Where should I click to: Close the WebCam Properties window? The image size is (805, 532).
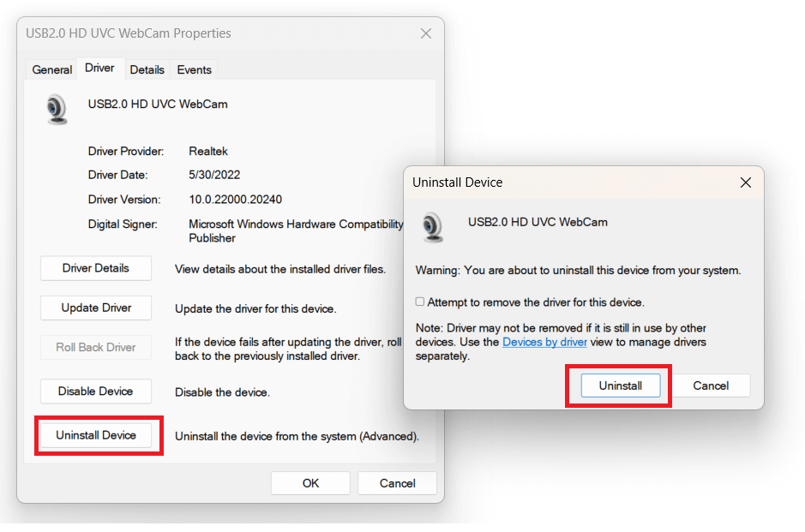426,34
